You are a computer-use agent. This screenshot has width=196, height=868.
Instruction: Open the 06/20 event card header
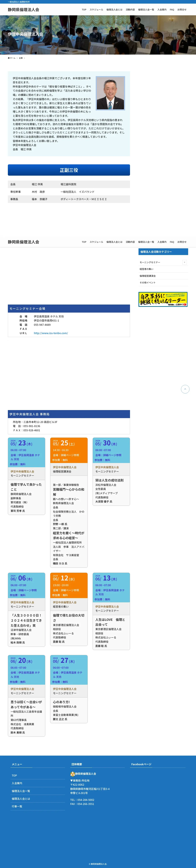coord(26,670)
